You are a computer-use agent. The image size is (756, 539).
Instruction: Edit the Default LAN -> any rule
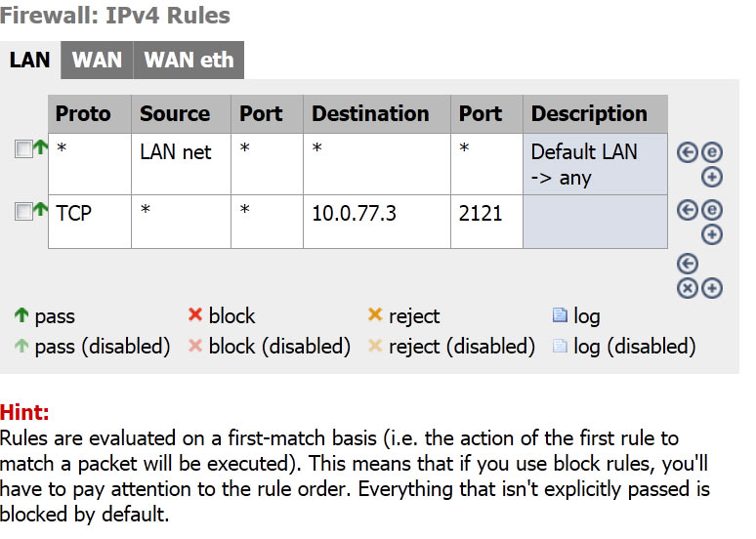(712, 153)
